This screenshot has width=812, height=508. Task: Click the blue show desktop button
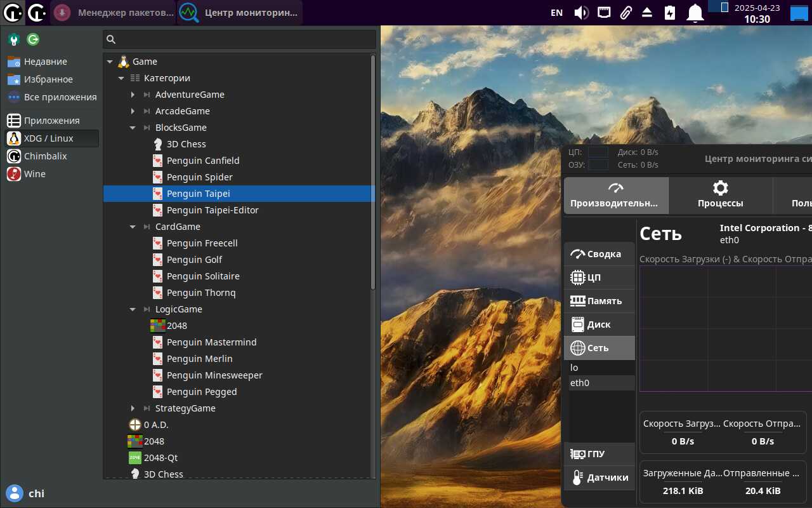click(799, 13)
